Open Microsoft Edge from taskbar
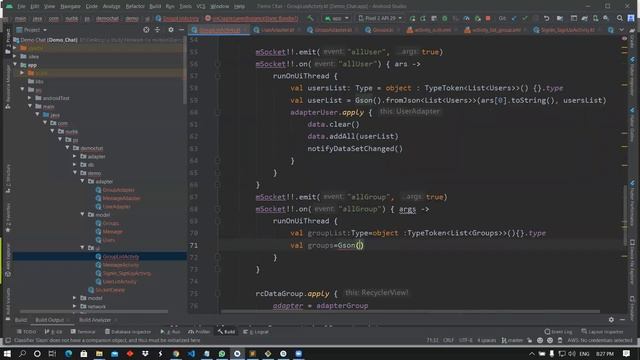640x360 pixels. click(68, 353)
